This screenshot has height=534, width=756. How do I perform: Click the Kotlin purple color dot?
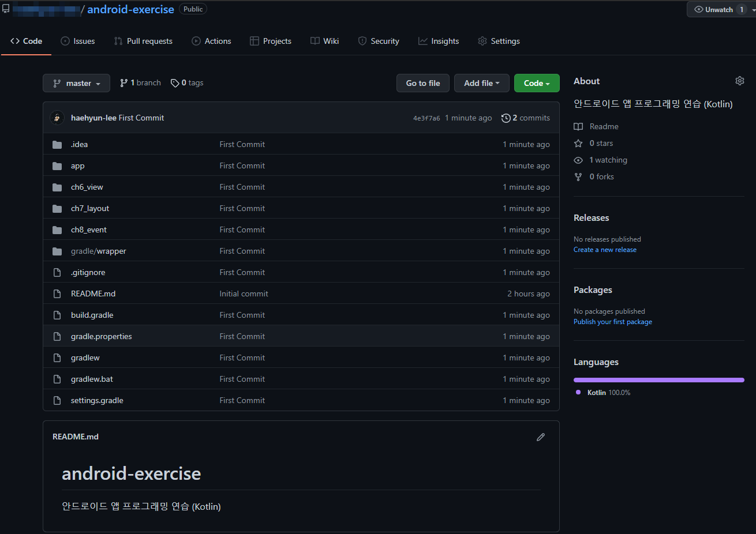(578, 392)
